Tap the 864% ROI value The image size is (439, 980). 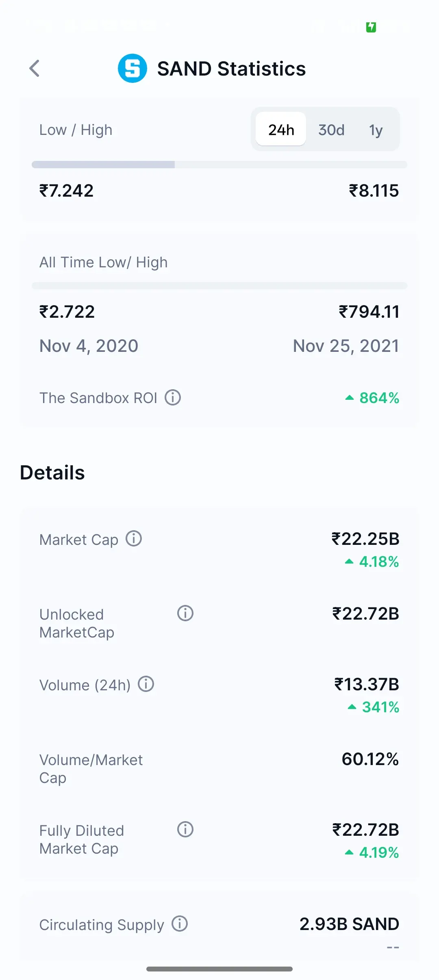379,398
